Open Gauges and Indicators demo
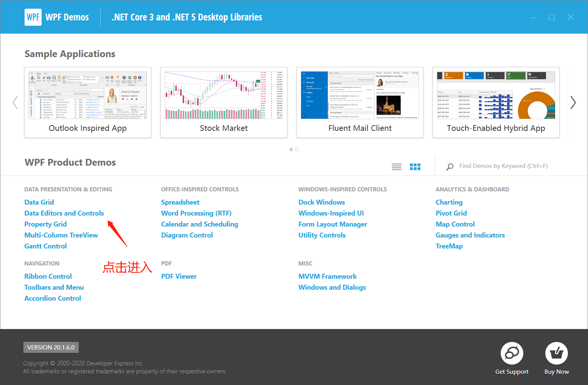 tap(470, 235)
